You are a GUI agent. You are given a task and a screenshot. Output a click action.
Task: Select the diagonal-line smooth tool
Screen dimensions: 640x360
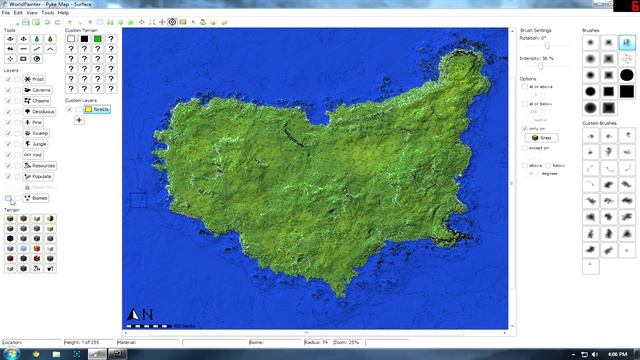(37, 49)
